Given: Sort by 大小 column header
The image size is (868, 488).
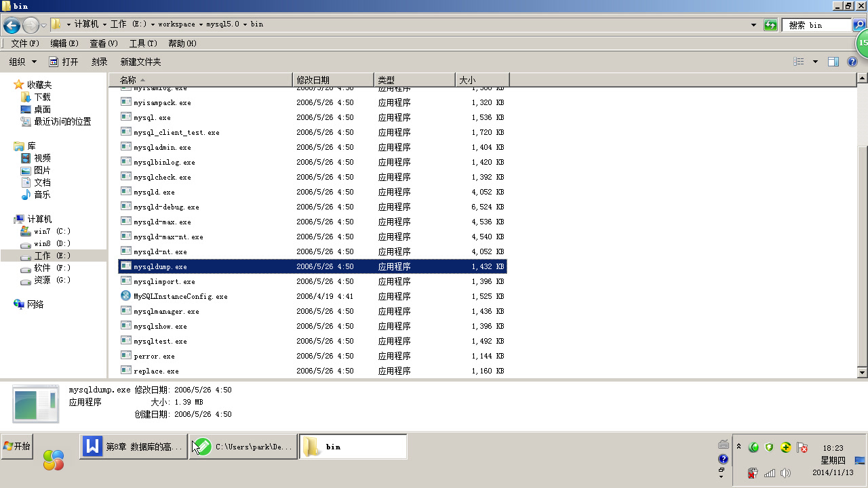Looking at the screenshot, I should 482,80.
